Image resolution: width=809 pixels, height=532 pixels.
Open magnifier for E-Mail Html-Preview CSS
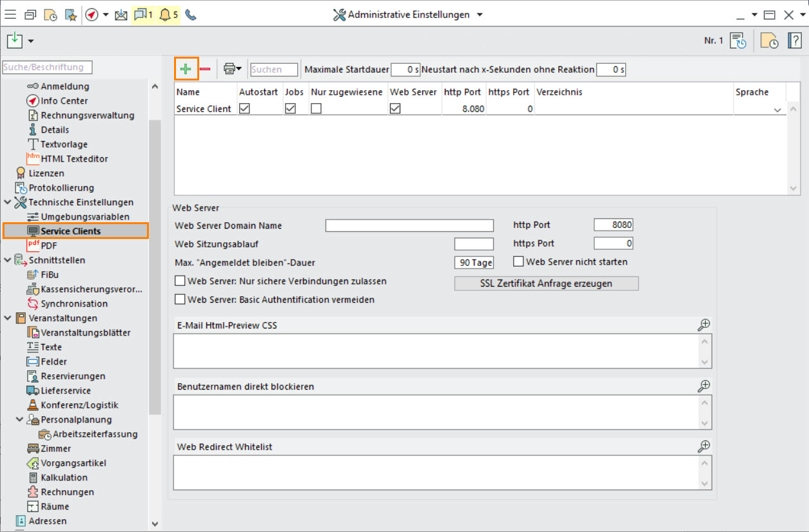coord(704,325)
